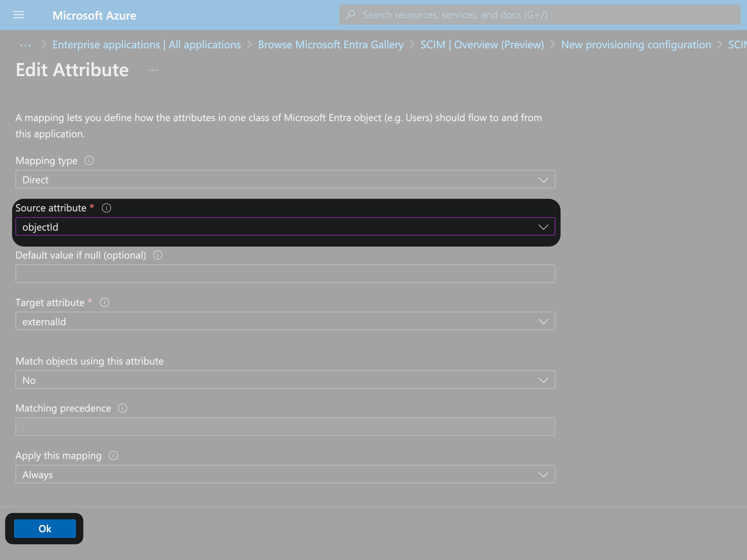Click chevron on Match objects dropdown
747x560 pixels.
(543, 380)
